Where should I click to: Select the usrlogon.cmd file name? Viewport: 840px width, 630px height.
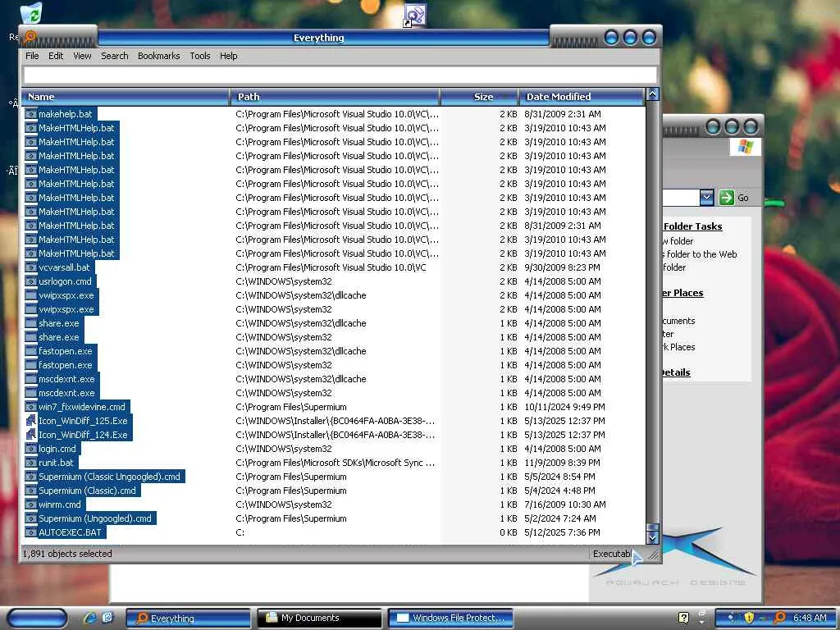click(65, 281)
